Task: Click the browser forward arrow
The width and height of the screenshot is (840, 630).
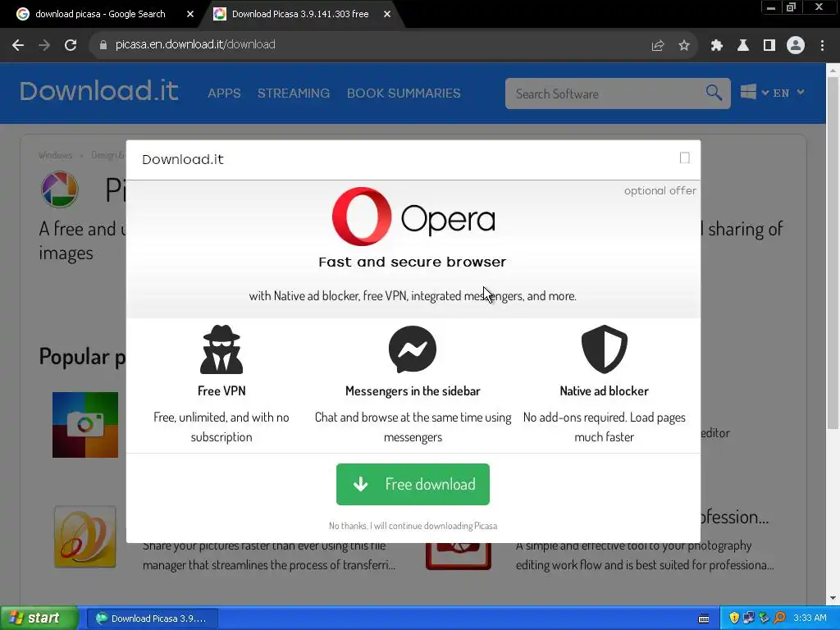Action: coord(44,45)
